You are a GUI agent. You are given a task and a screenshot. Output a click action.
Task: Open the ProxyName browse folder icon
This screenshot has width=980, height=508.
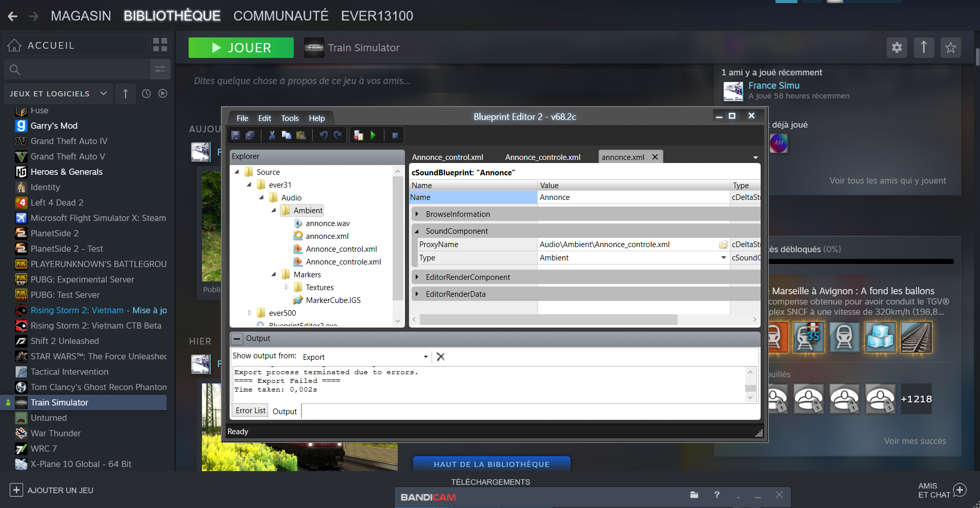tap(723, 245)
